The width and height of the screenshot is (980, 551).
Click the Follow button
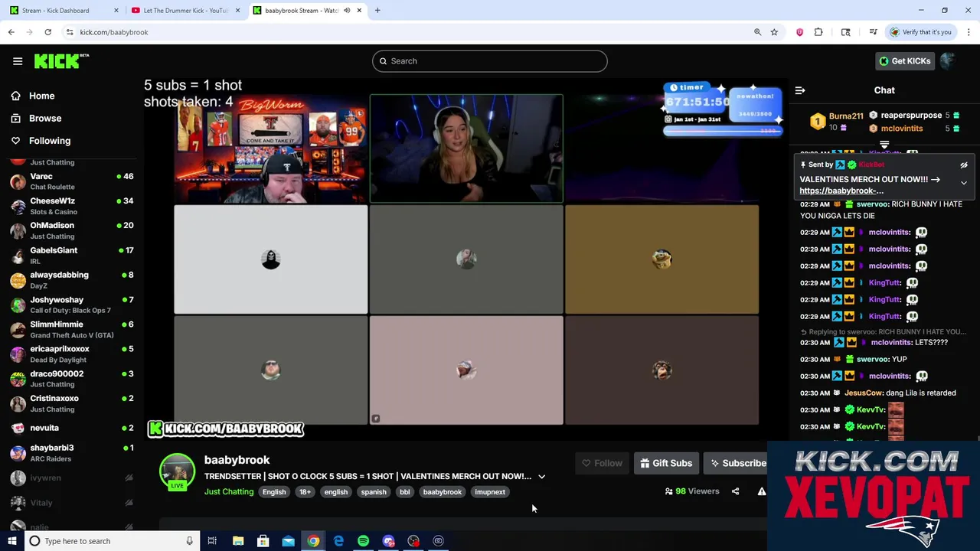(602, 463)
